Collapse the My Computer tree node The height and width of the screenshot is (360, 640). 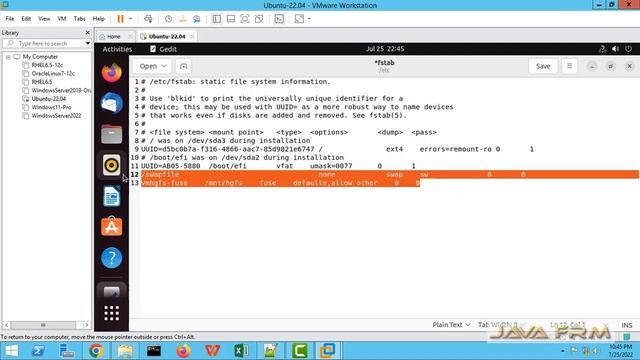tap(8, 57)
